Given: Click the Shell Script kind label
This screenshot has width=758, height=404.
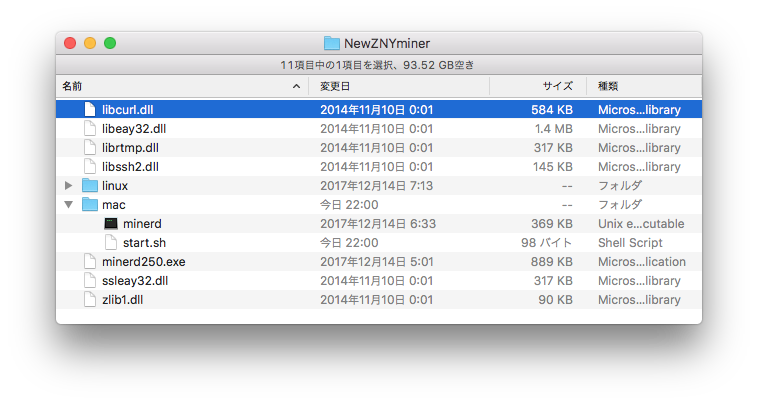Looking at the screenshot, I should 630,243.
